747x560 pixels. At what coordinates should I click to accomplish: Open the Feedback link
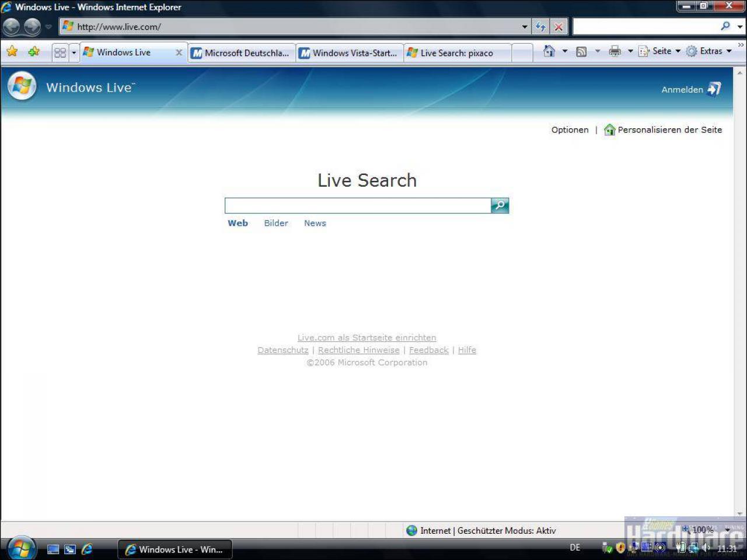point(429,350)
